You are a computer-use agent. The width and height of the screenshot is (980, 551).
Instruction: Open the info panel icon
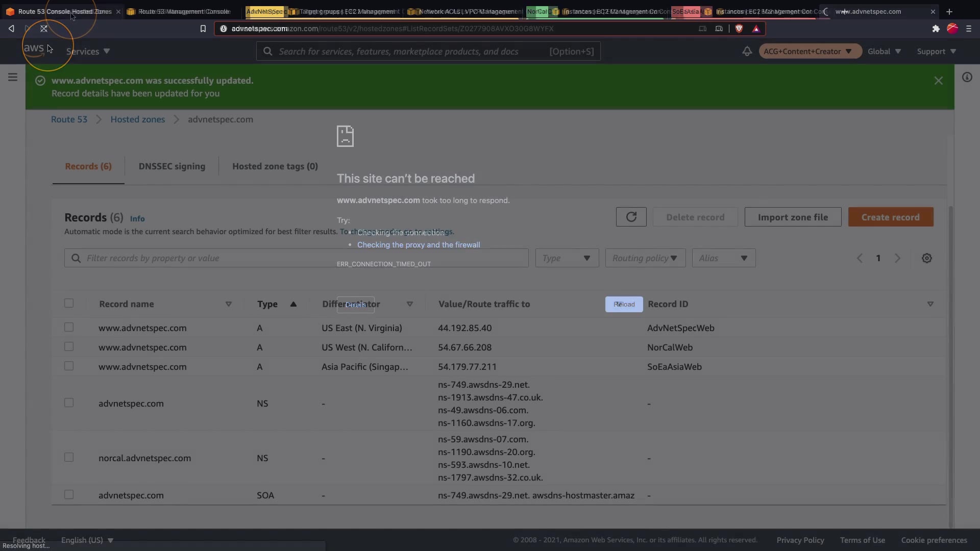tap(967, 77)
